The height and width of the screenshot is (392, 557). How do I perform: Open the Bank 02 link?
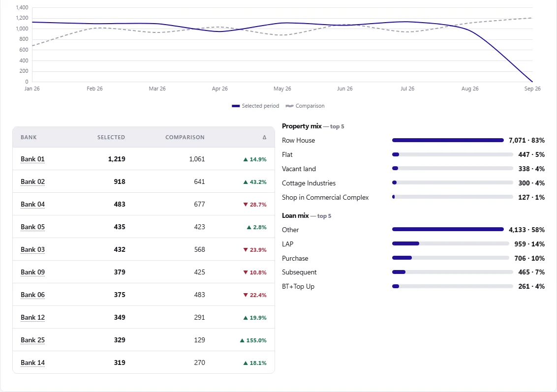[x=32, y=182]
